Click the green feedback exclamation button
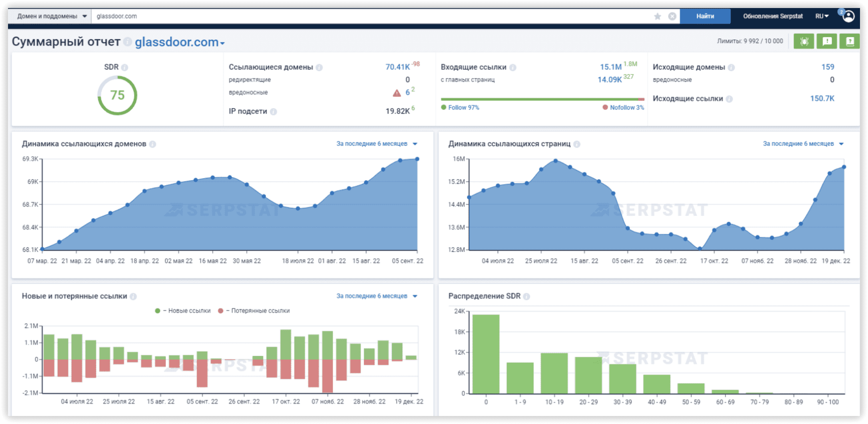 coord(827,41)
